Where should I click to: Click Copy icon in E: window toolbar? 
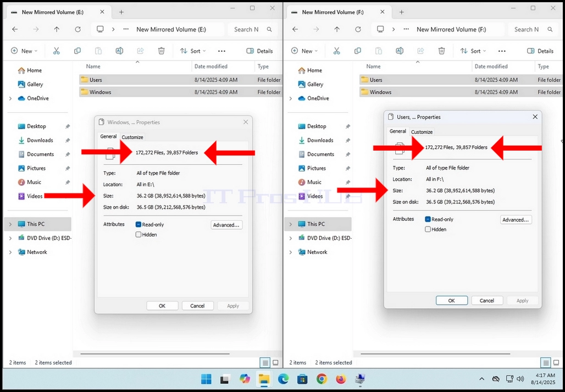tap(77, 51)
